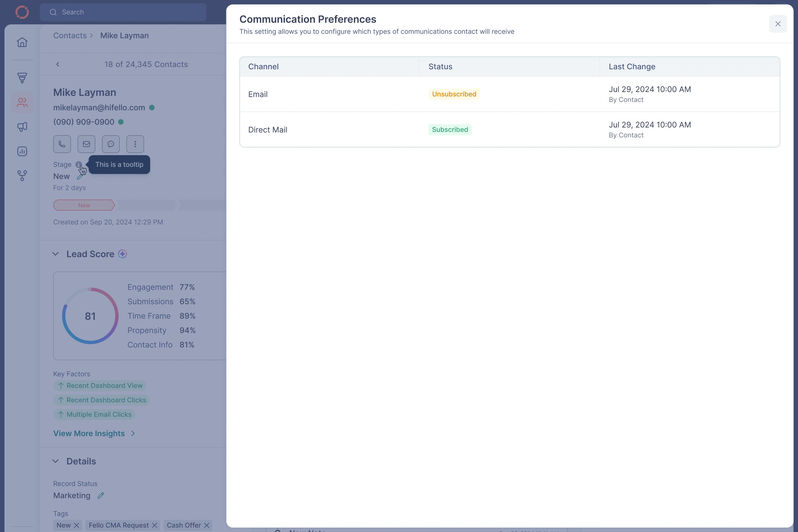Remove the Cash Offer tag
798x532 pixels.
pos(207,525)
